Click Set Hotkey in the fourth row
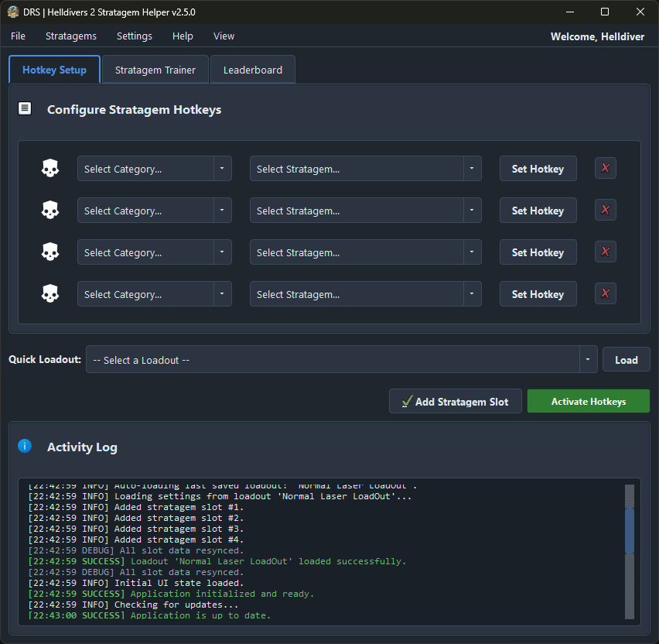This screenshot has width=659, height=644. point(538,294)
